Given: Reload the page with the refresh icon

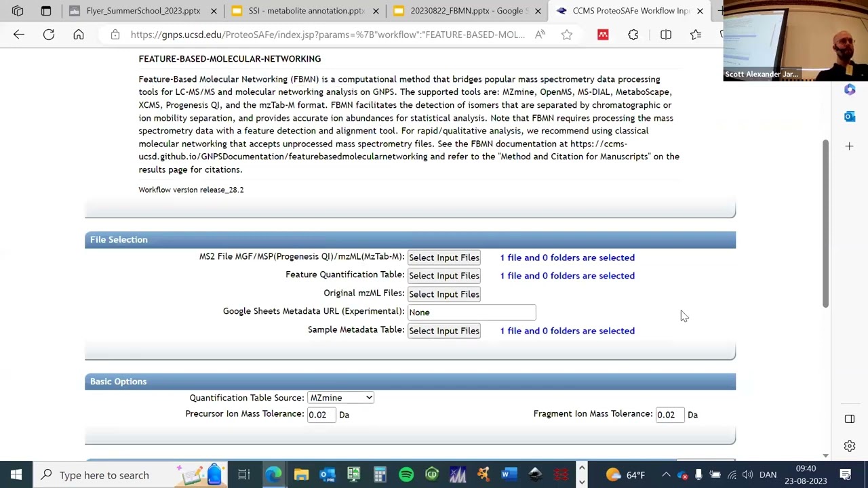Looking at the screenshot, I should click(x=49, y=35).
